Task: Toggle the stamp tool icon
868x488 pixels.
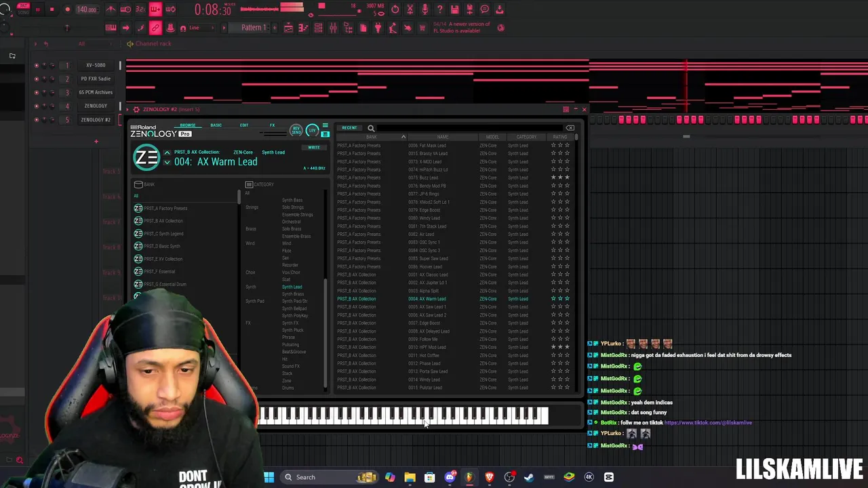Action: click(170, 28)
